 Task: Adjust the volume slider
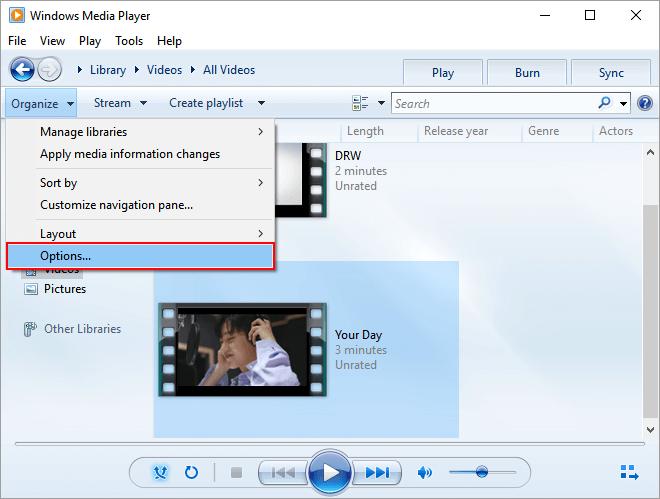point(482,472)
